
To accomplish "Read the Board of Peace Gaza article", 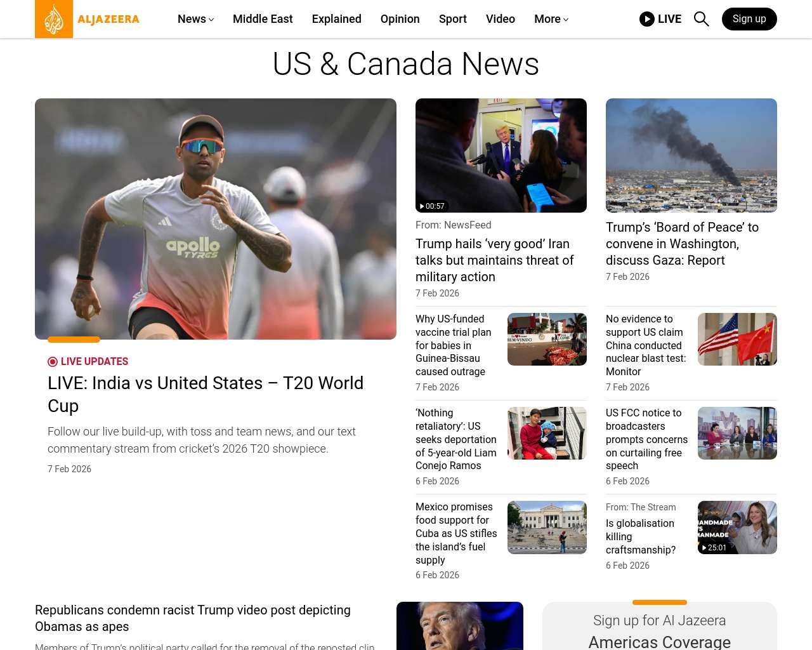I will 682,244.
